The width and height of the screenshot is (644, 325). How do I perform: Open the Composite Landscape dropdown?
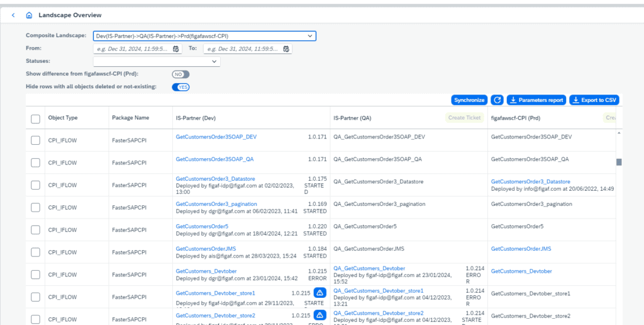[204, 36]
